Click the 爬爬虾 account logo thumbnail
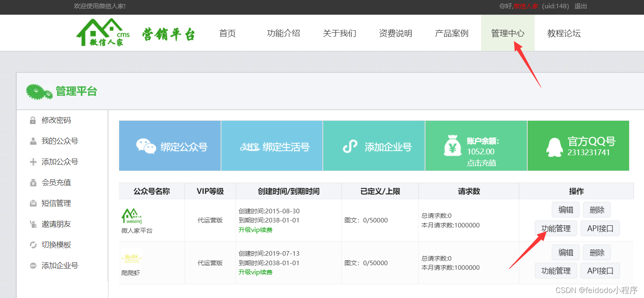 tap(132, 258)
